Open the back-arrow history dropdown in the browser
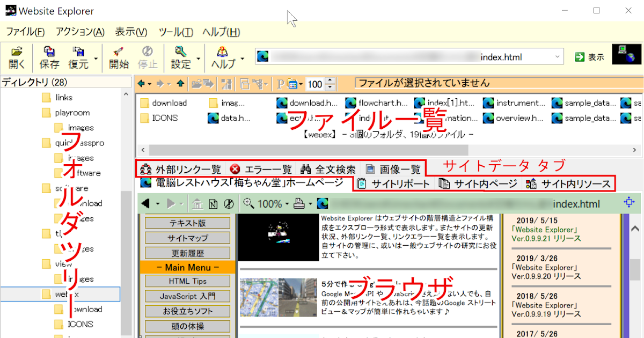 [157, 203]
